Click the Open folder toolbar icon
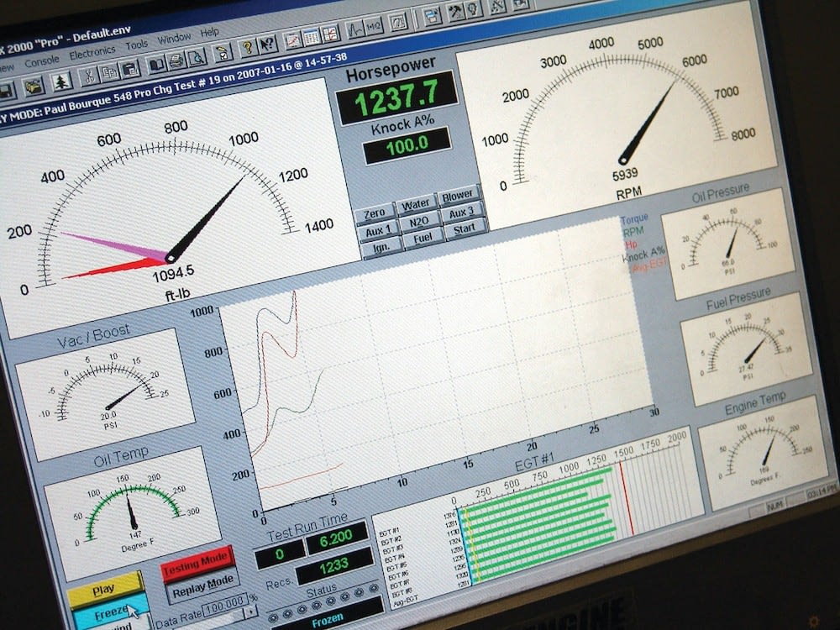This screenshot has width=840, height=630. [x=34, y=87]
